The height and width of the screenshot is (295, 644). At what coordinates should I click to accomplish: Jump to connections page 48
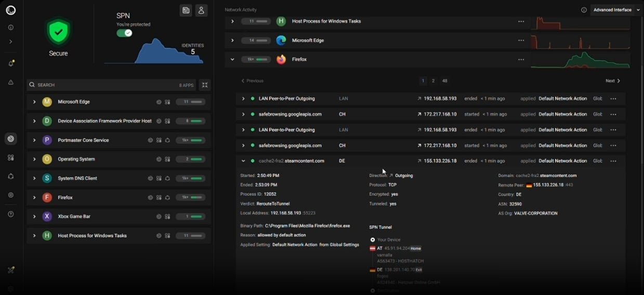(444, 81)
